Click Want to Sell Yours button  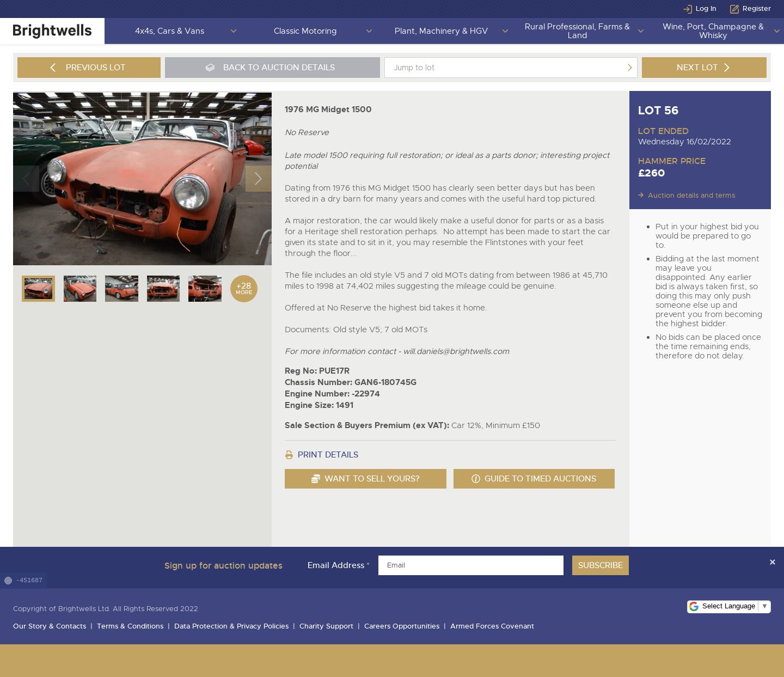[365, 479]
